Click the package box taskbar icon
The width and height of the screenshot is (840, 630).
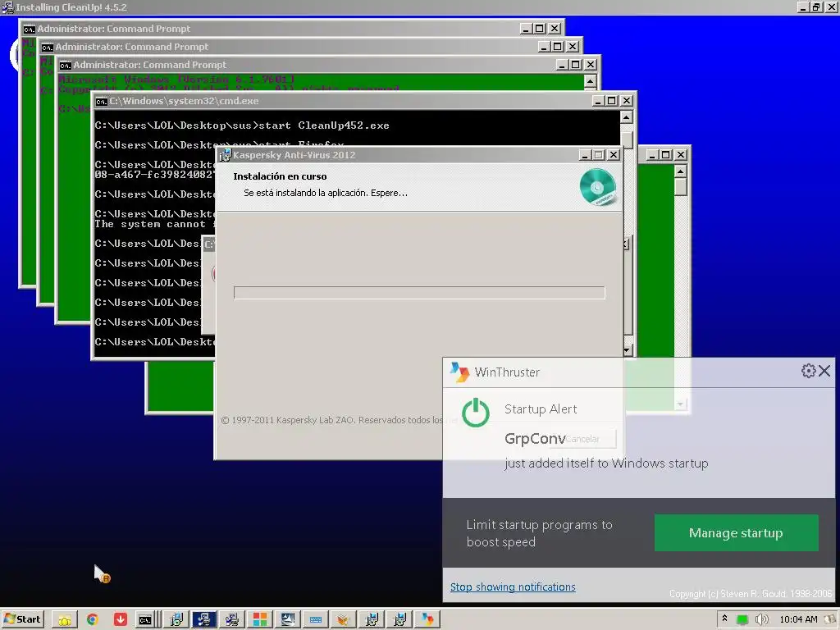344,620
